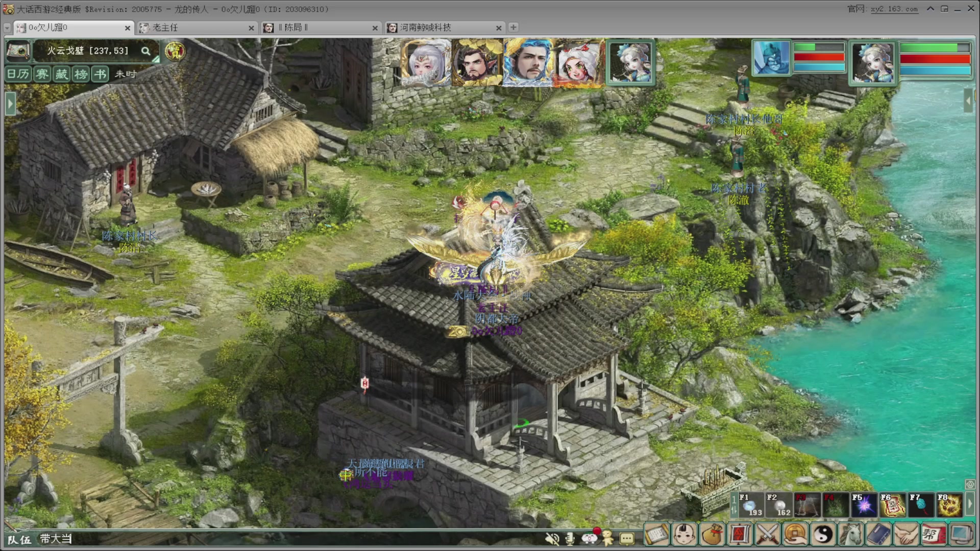Close the 河南鲸啸科技 tab
980x551 pixels.
pos(499,28)
